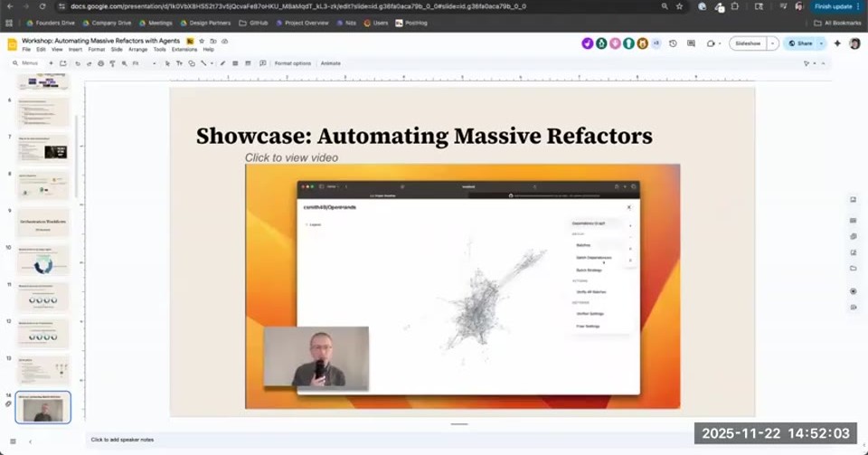Image resolution: width=868 pixels, height=455 pixels.
Task: Open the Slideshow options dropdown arrow
Action: pos(773,43)
